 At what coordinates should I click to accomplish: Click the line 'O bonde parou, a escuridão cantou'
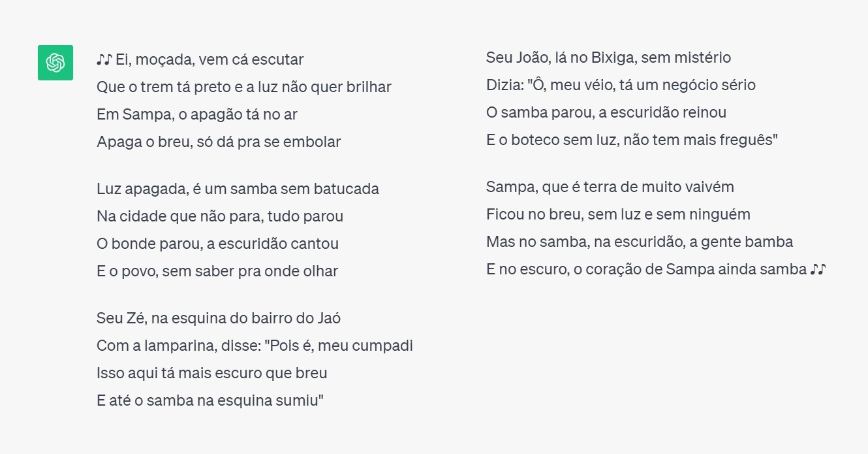[218, 244]
